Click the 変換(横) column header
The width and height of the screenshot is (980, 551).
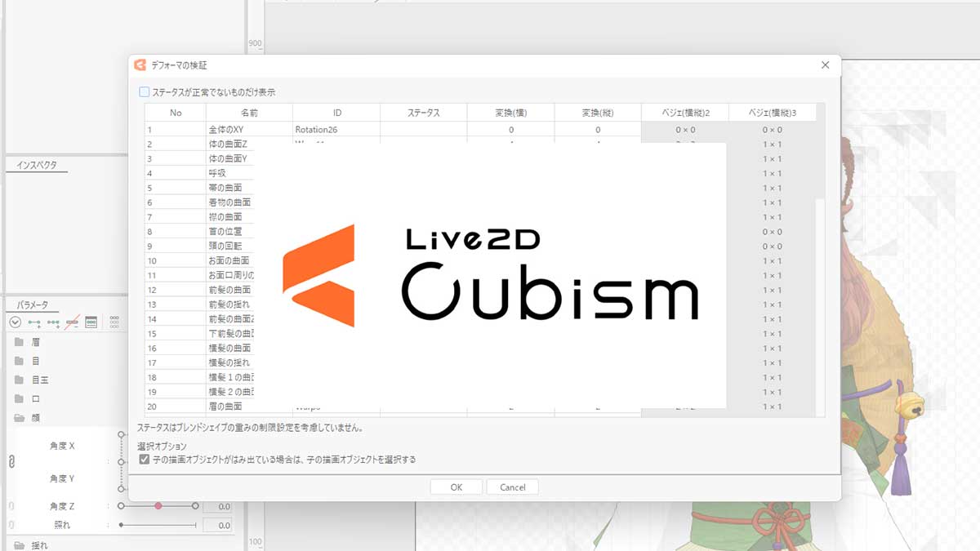pyautogui.click(x=510, y=113)
